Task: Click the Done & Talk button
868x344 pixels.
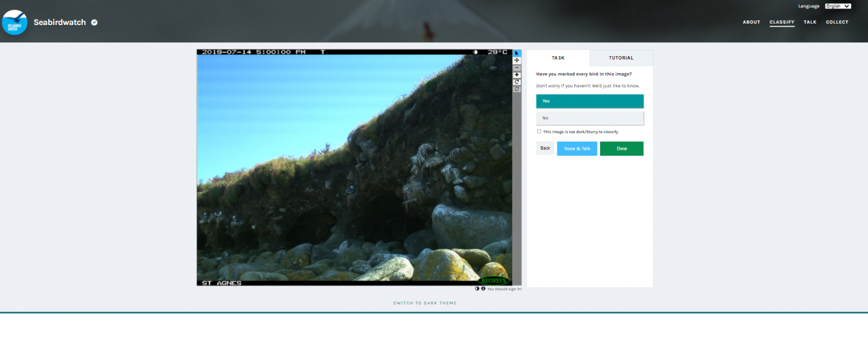Action: point(577,148)
